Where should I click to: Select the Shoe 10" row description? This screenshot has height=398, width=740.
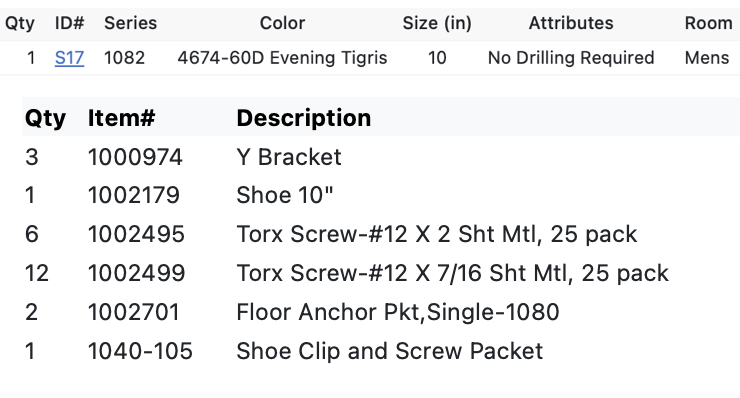click(285, 195)
